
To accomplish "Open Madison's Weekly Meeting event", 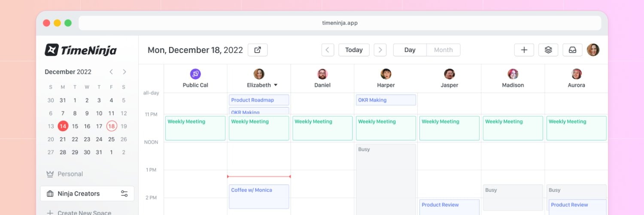I will [x=513, y=128].
